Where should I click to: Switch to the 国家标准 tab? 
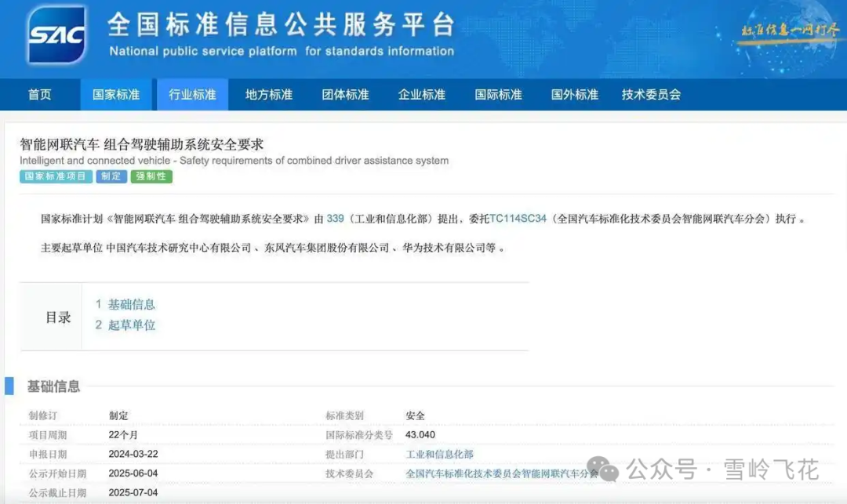point(115,94)
